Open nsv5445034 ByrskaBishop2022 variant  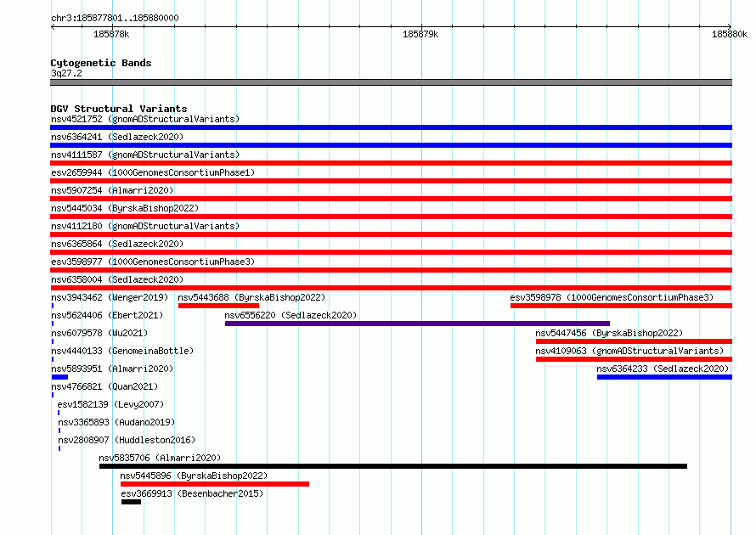click(x=125, y=208)
